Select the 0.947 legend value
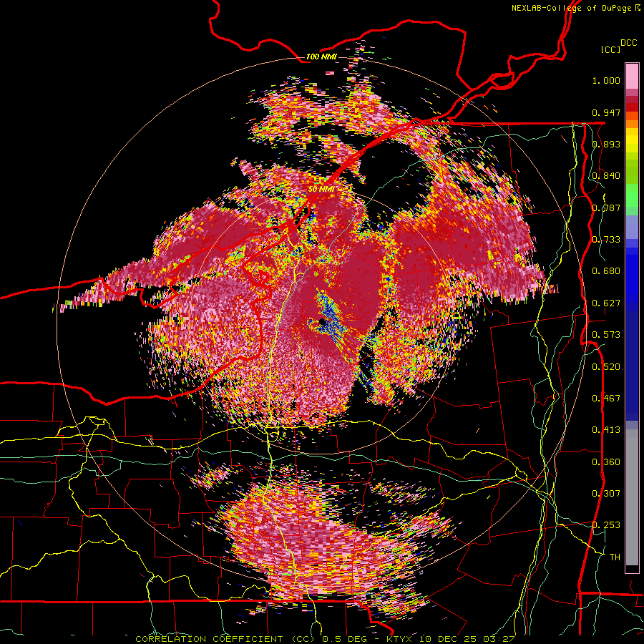This screenshot has width=644, height=644. coord(606,112)
